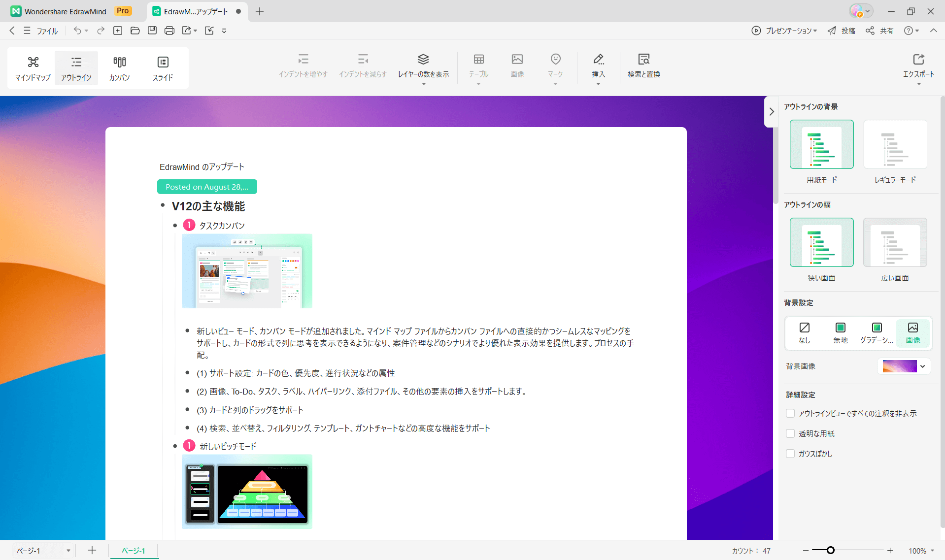The image size is (945, 560).
Task: Select image background option
Action: pos(912,332)
